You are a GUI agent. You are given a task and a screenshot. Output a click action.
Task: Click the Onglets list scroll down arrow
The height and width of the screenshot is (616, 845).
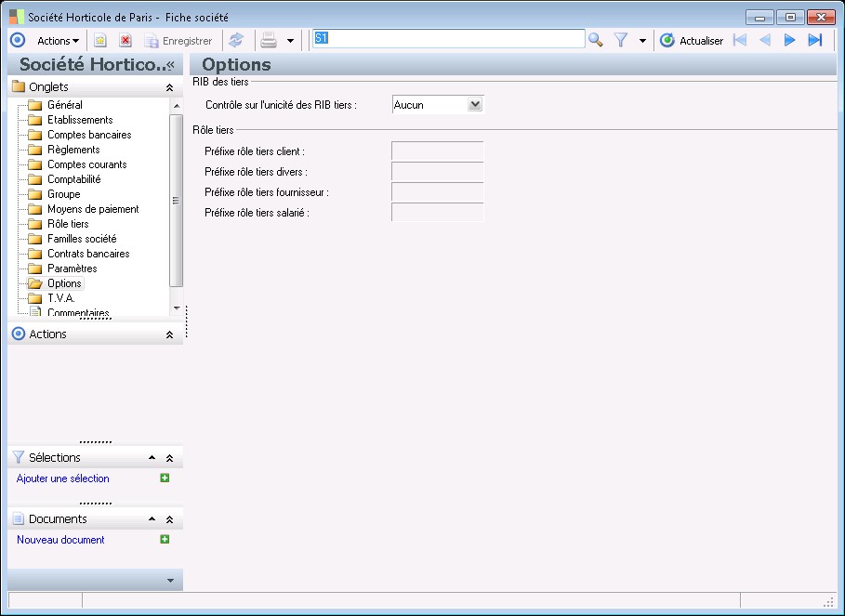(177, 308)
